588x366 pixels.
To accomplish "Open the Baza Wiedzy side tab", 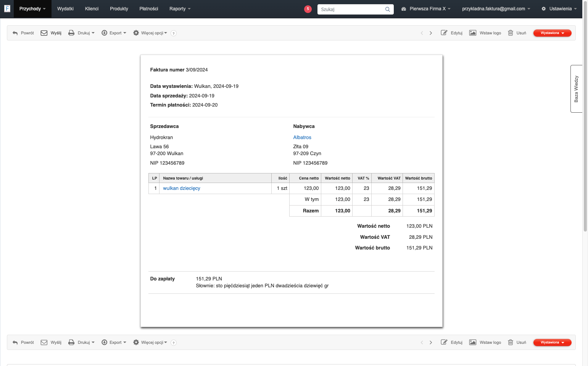I will (x=576, y=89).
